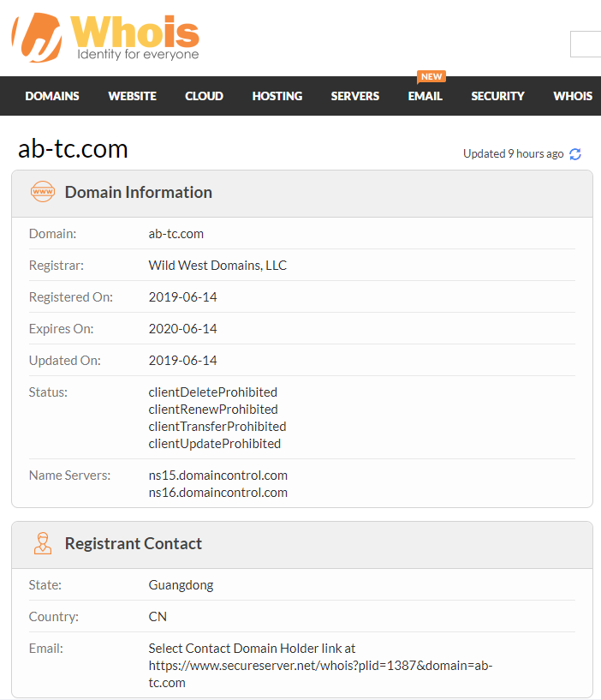601x700 pixels.
Task: Click the ab-tc.com page heading
Action: click(73, 149)
